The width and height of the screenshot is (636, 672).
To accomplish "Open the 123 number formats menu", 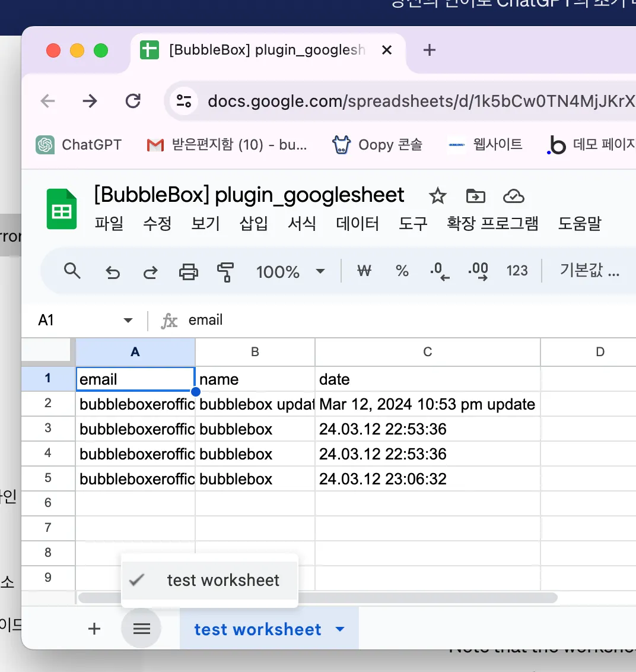I will tap(517, 271).
